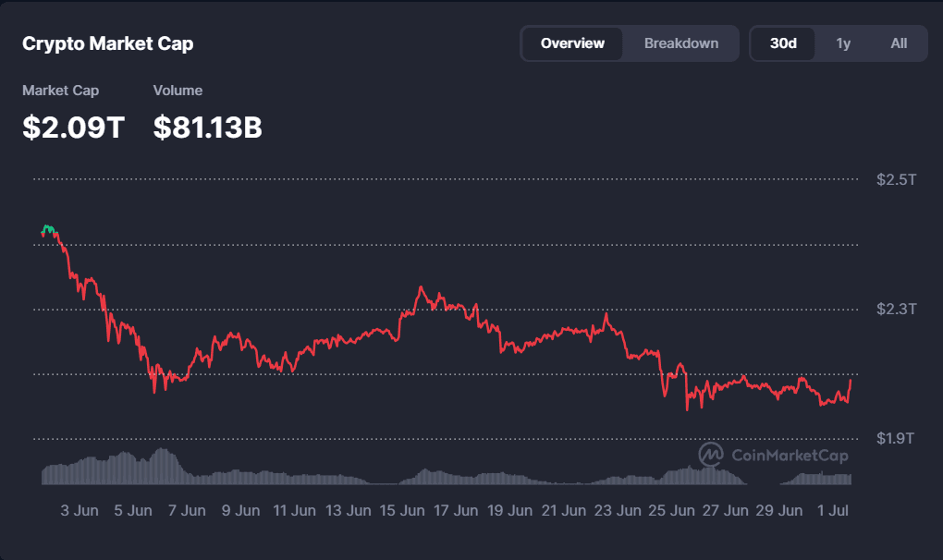Click the 1 Jul date axis label

coord(832,511)
